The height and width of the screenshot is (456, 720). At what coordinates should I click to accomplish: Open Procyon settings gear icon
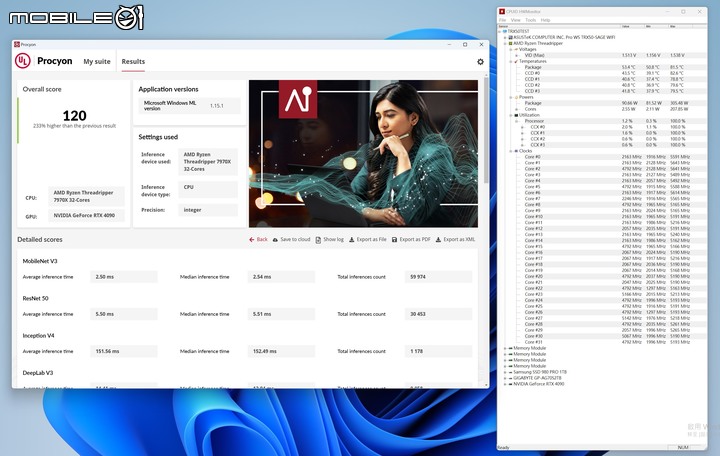click(x=480, y=62)
